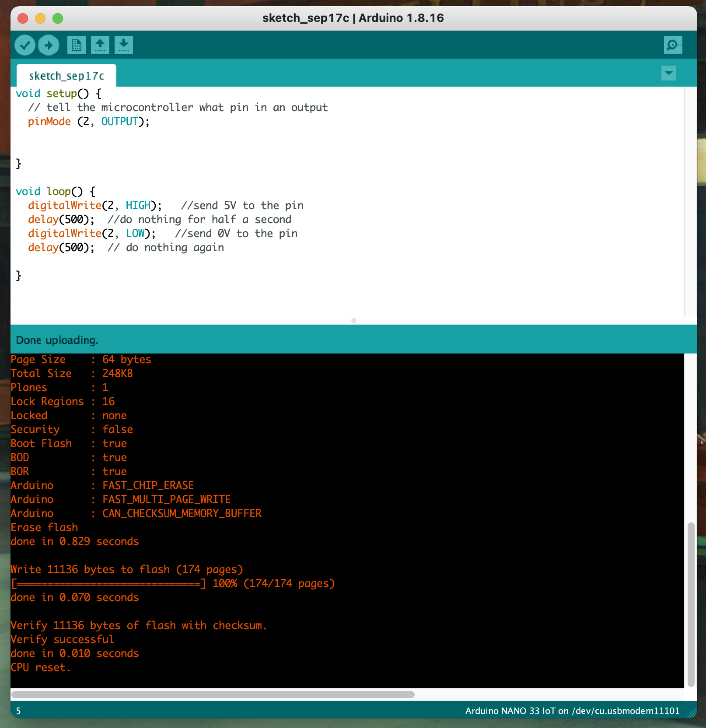
Task: Upload the sketch with the arrow button
Action: 49,45
